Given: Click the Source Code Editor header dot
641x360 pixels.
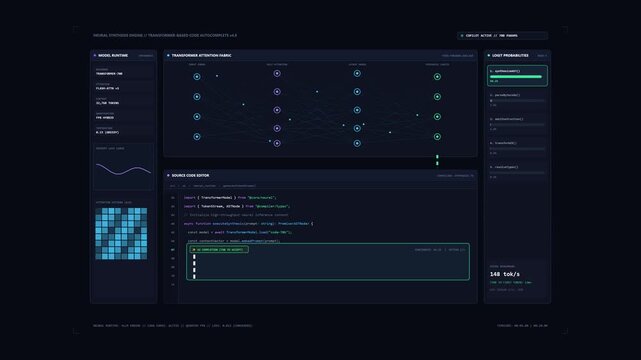Looking at the screenshot, I should pos(168,175).
